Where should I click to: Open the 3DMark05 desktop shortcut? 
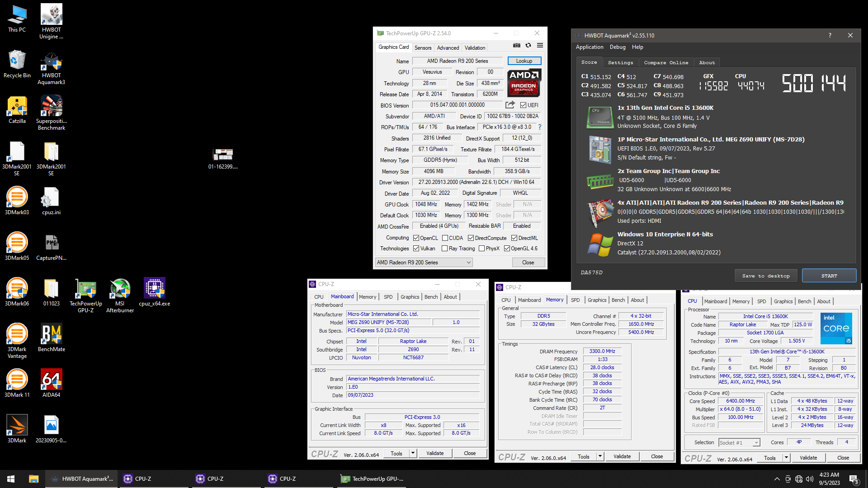click(17, 247)
